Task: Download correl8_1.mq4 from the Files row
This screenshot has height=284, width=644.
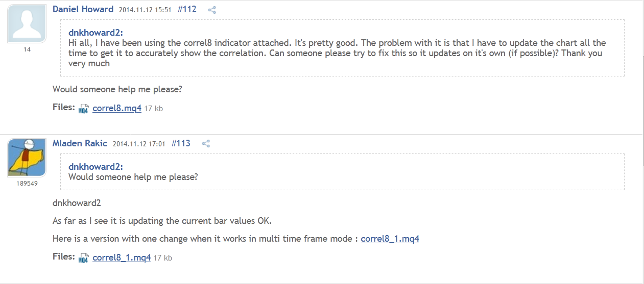Action: click(122, 257)
